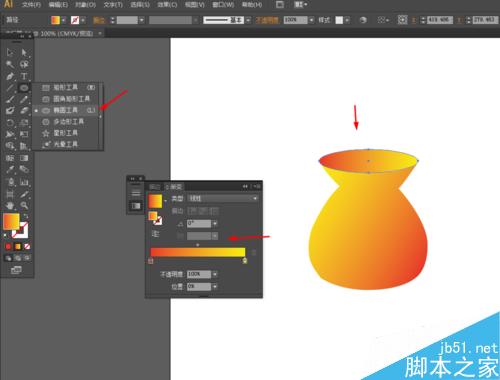
Task: Open gradient angle dropdown arrow
Action: tap(215, 223)
